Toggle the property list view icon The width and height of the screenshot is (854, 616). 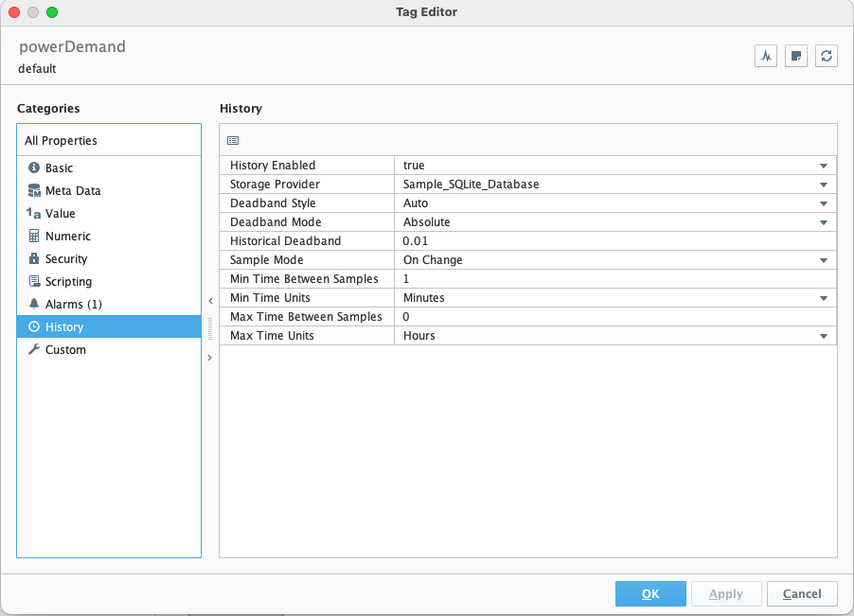coord(233,141)
